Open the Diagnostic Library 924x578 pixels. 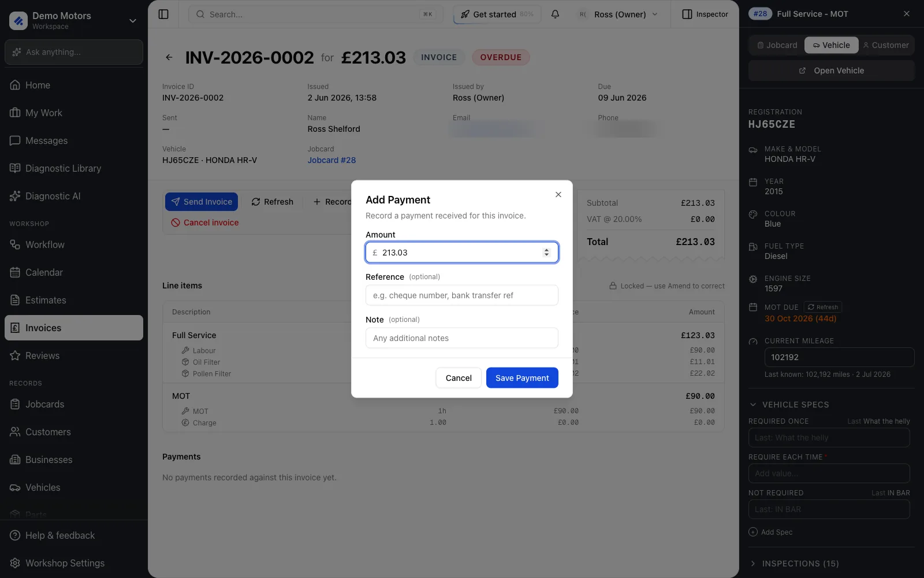coord(74,168)
